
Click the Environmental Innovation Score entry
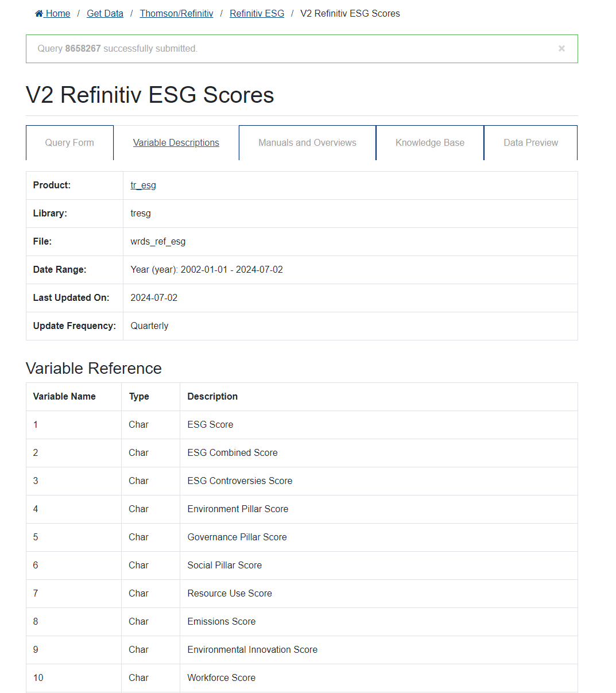click(x=253, y=650)
